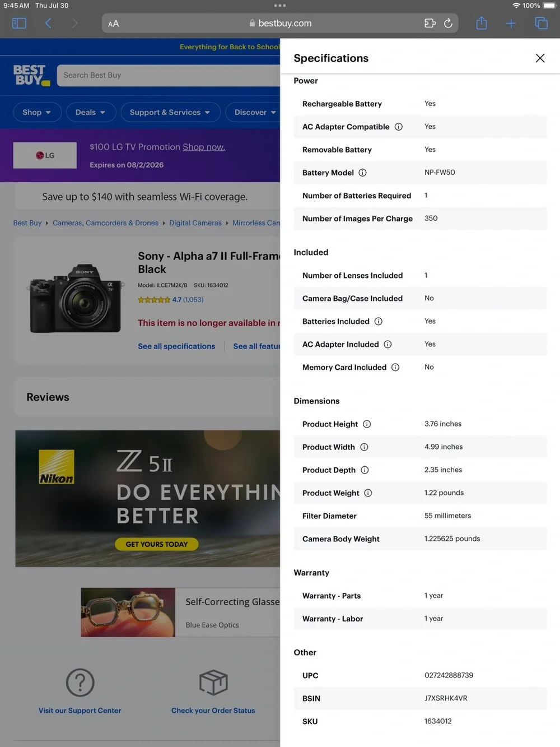Click info icon next to Product Height
560x747 pixels.
click(x=367, y=424)
